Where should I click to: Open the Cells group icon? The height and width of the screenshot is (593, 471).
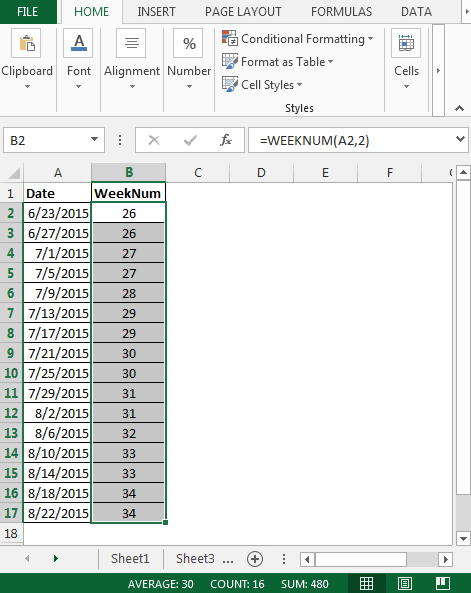pos(406,43)
